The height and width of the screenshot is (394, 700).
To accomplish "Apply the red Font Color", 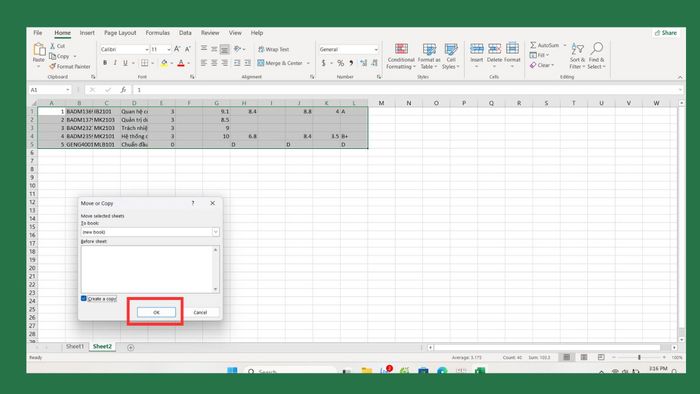I will point(181,63).
